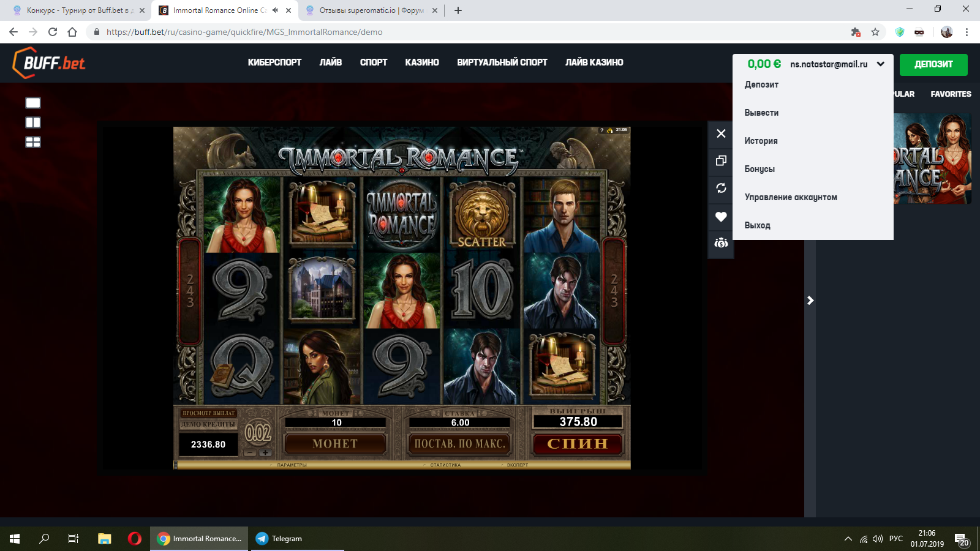Image resolution: width=980 pixels, height=551 pixels.
Task: Click the 0,00 € balance amount
Action: (764, 64)
